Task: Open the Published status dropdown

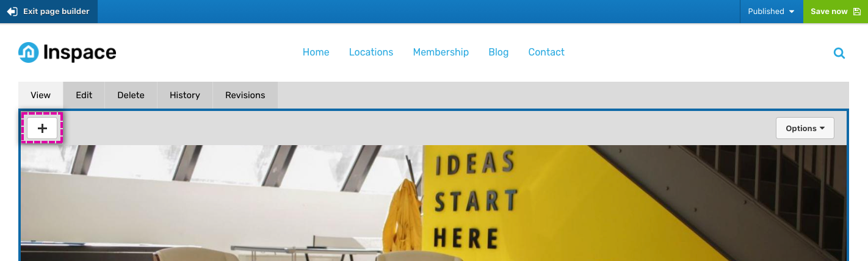Action: 771,12
